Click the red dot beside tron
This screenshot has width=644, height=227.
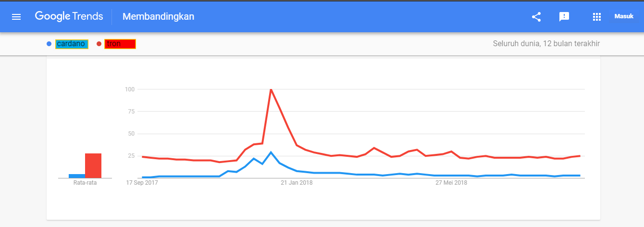(x=99, y=44)
